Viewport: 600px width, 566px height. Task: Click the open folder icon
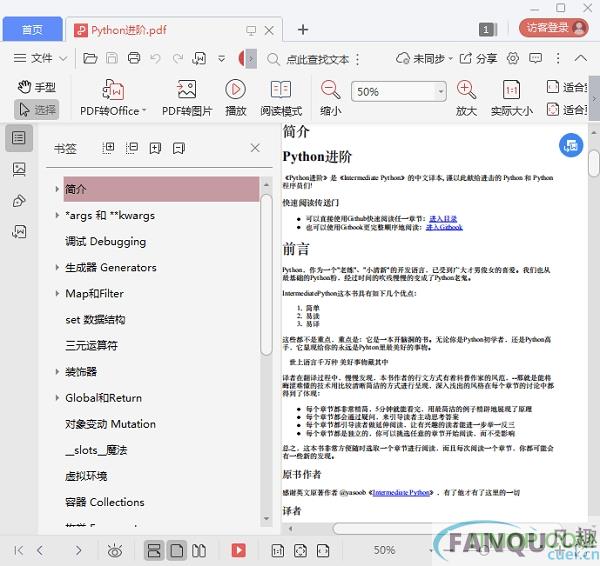pyautogui.click(x=90, y=58)
